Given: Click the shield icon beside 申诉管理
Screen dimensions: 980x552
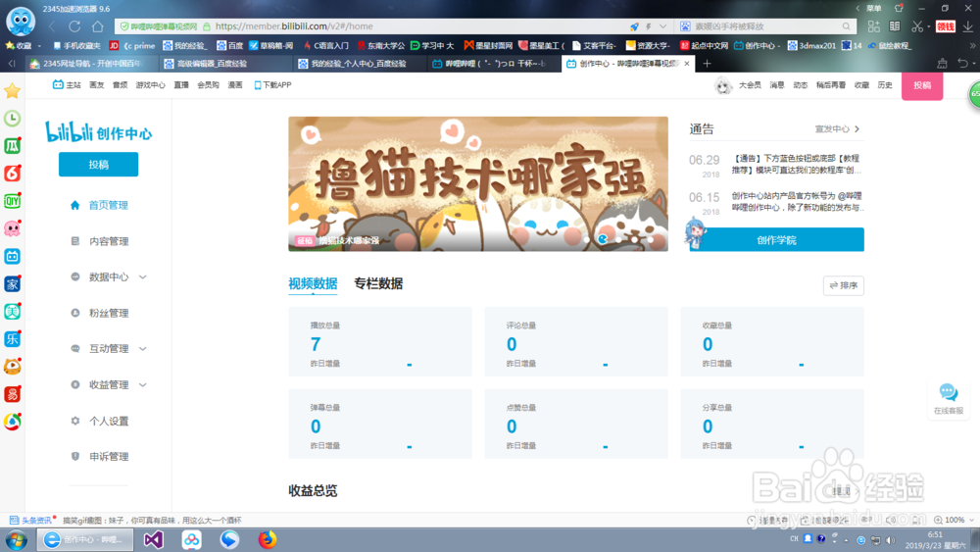Looking at the screenshot, I should 75,456.
